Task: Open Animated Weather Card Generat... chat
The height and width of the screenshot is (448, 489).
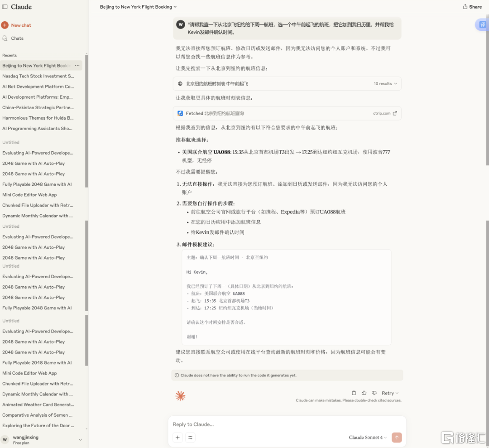Action: click(x=38, y=405)
